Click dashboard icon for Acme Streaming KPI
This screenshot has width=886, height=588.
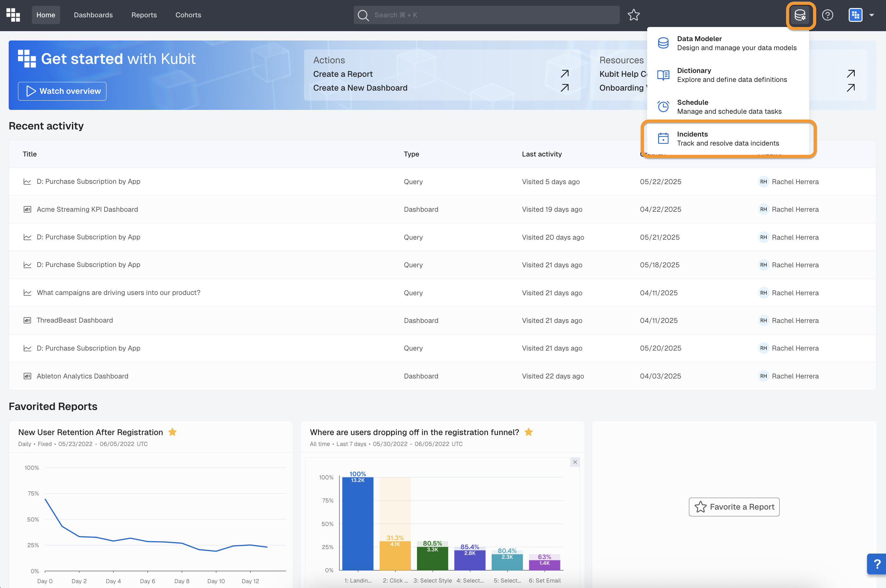tap(27, 209)
